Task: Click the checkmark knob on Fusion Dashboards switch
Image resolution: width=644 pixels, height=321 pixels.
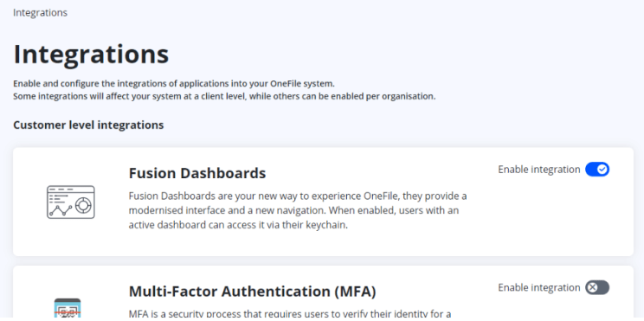Action: pyautogui.click(x=602, y=170)
